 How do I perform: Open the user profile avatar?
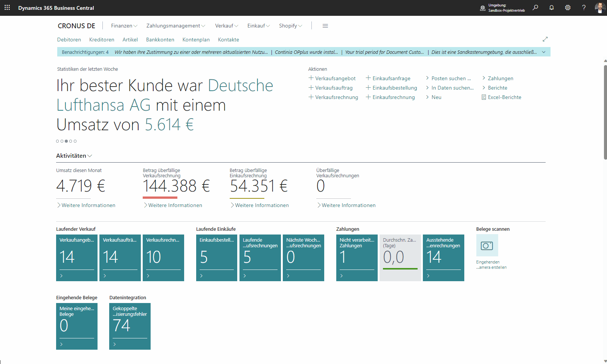(600, 8)
